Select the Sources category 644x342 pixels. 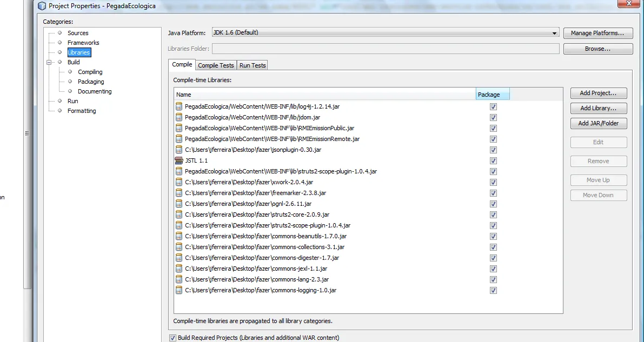click(78, 33)
